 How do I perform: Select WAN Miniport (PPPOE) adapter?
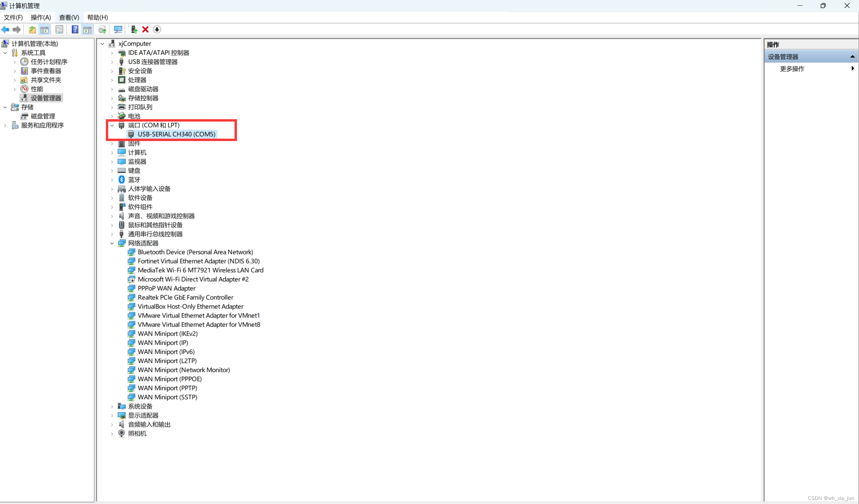pyautogui.click(x=170, y=379)
